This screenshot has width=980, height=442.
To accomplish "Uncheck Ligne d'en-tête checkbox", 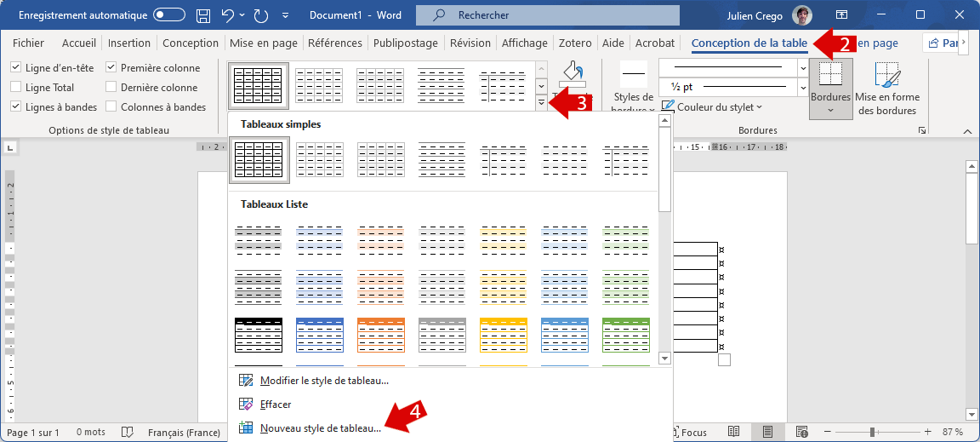I will pyautogui.click(x=16, y=67).
